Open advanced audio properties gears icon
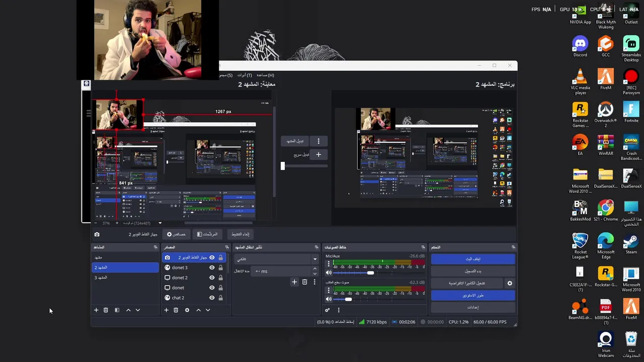This screenshot has height=362, width=644. pyautogui.click(x=328, y=310)
